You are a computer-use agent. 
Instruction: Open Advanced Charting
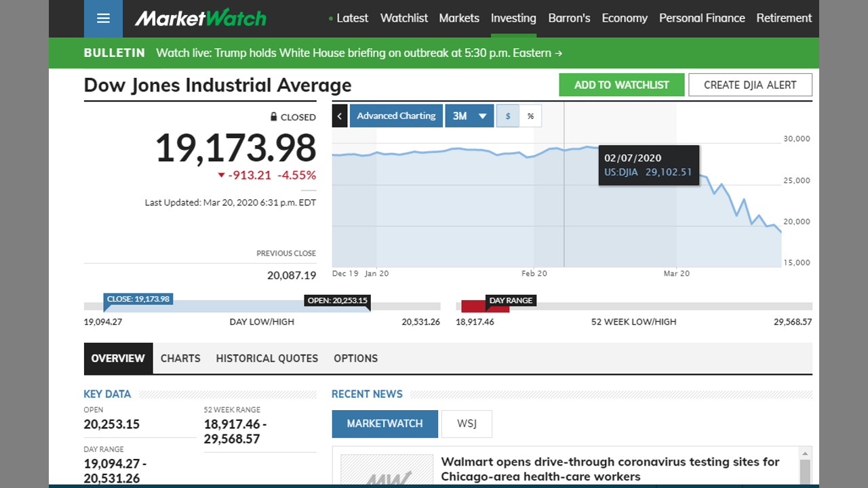[x=396, y=116]
